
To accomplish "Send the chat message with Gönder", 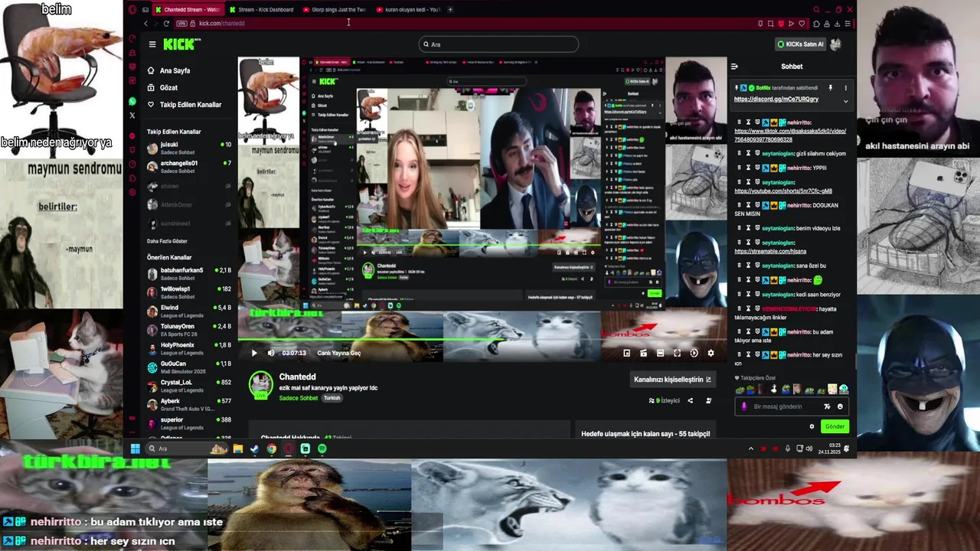I will [x=835, y=426].
